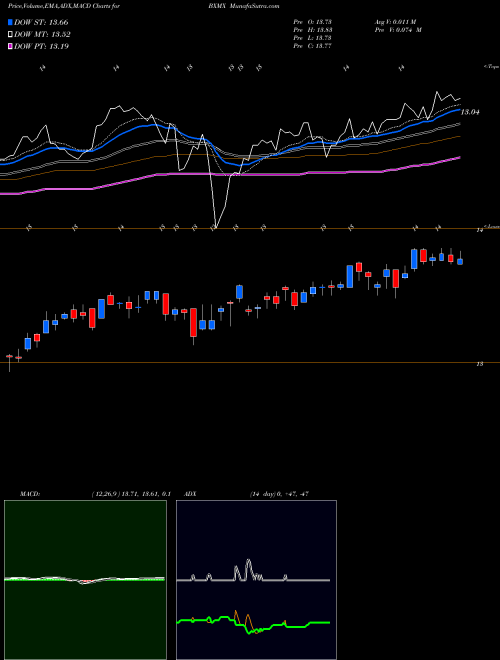Image resolution: width=500 pixels, height=660 pixels.
Task: Click the MACD parameters '(12,26,9) 13.71, 13.61, 0.1'
Action: pos(130,494)
